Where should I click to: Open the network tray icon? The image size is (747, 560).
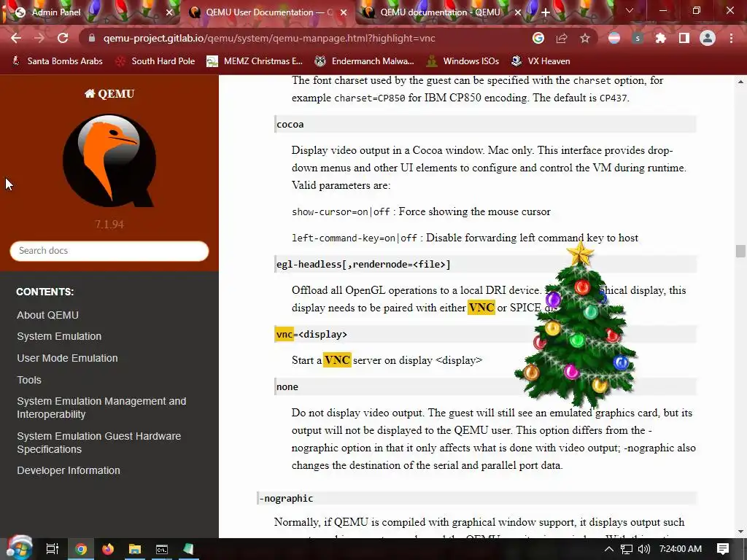627,549
